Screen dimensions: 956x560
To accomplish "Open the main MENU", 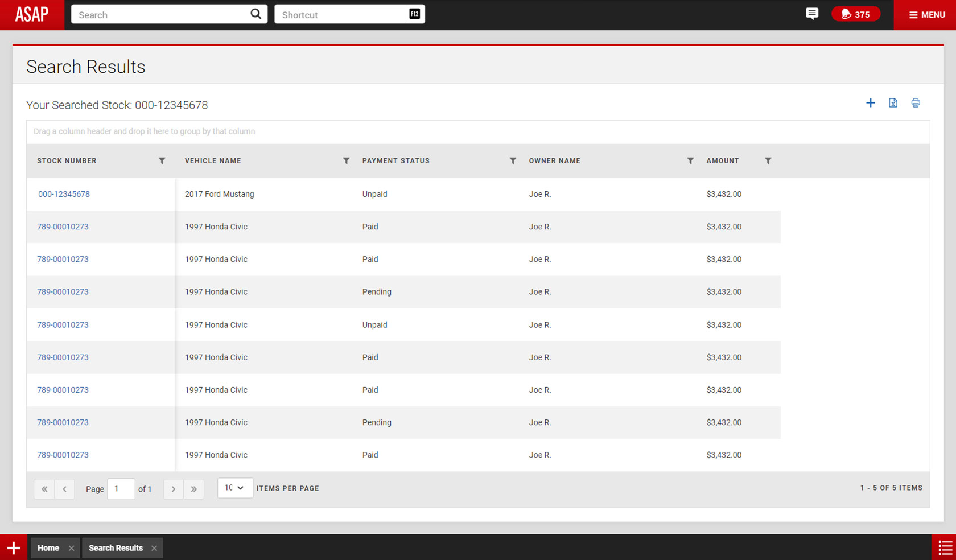I will pos(926,15).
